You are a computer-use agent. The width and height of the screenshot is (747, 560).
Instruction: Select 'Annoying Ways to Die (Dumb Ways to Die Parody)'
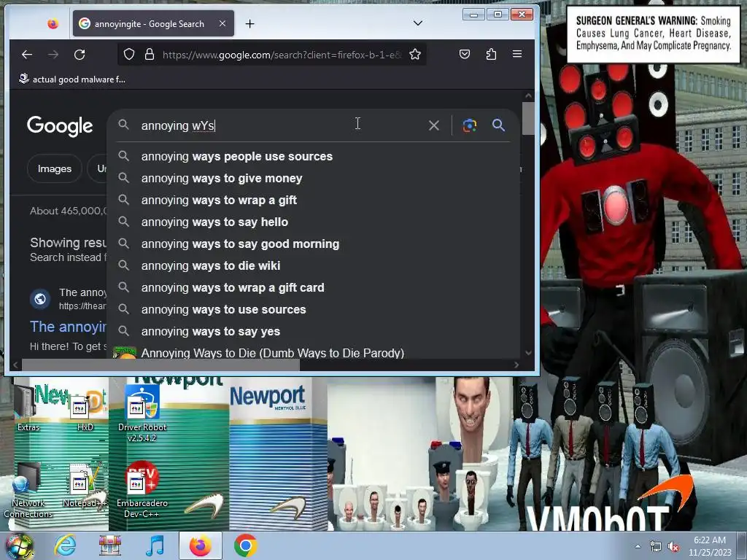[x=313, y=352]
